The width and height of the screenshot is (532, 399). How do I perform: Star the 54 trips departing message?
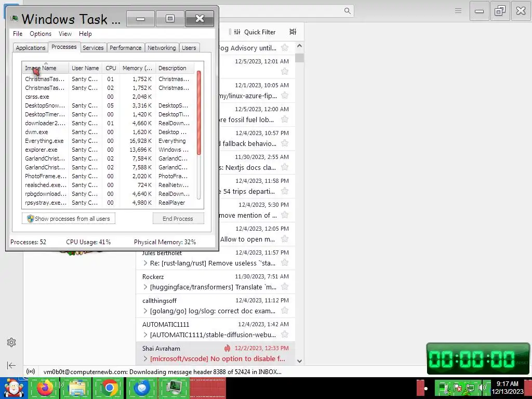285,191
